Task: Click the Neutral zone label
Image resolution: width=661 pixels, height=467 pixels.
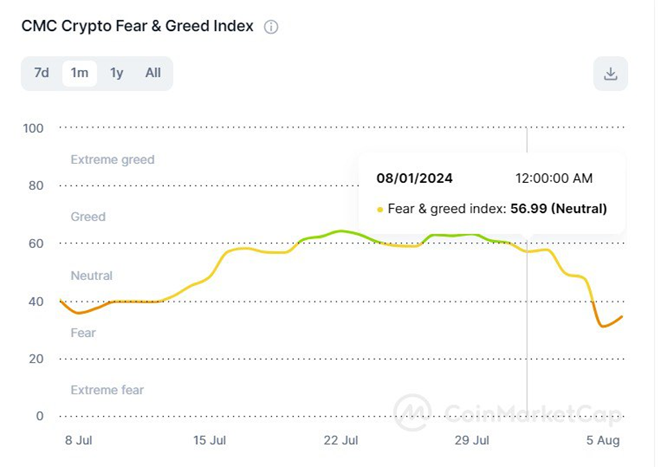Action: [91, 275]
